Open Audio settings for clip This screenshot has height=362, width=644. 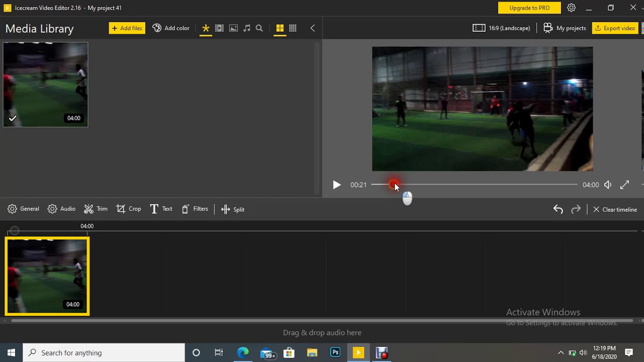(61, 209)
